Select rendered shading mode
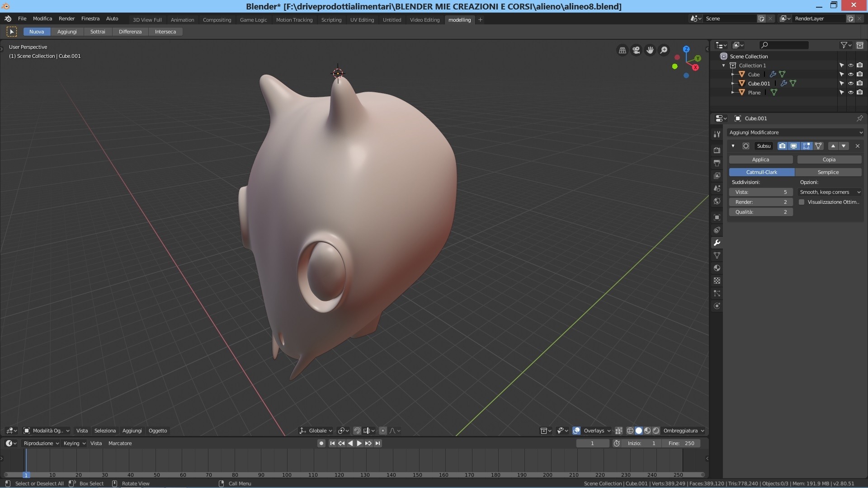 tap(656, 431)
